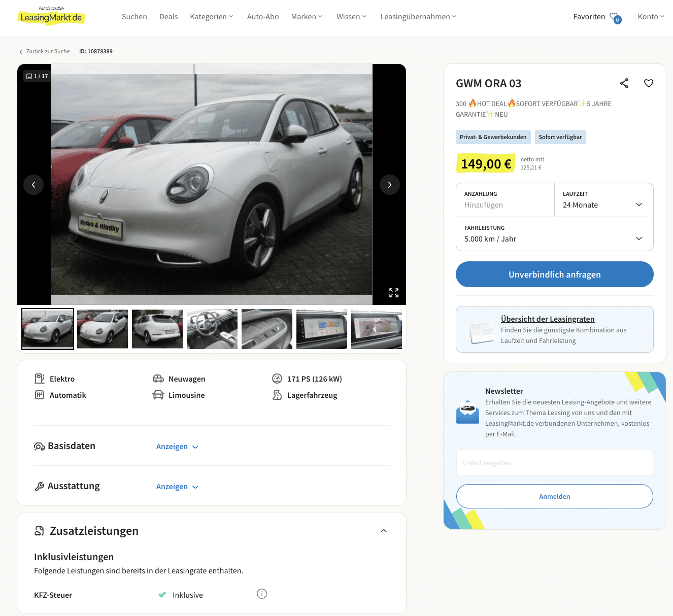Go to Deals in navigation
The width and height of the screenshot is (673, 616).
click(x=169, y=17)
